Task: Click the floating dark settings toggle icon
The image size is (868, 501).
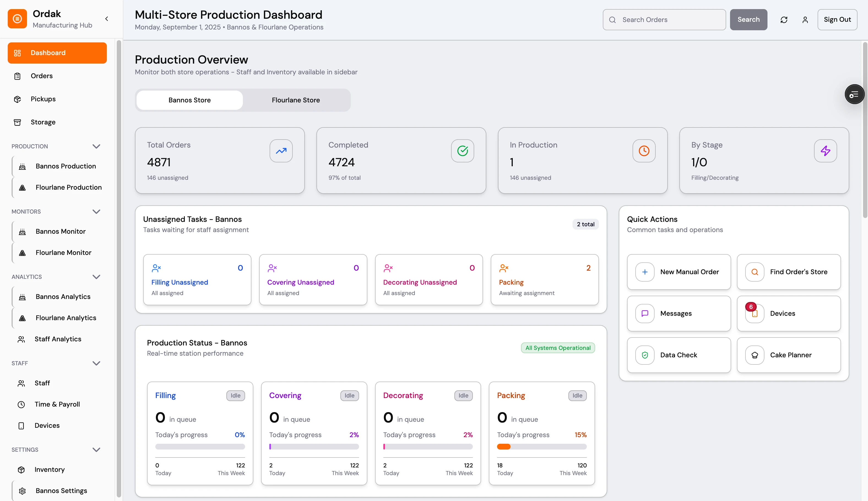Action: [x=854, y=94]
